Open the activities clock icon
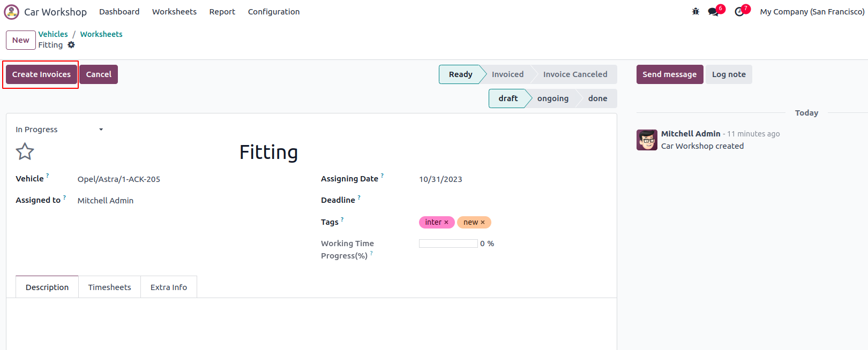This screenshot has height=350, width=868. (739, 12)
